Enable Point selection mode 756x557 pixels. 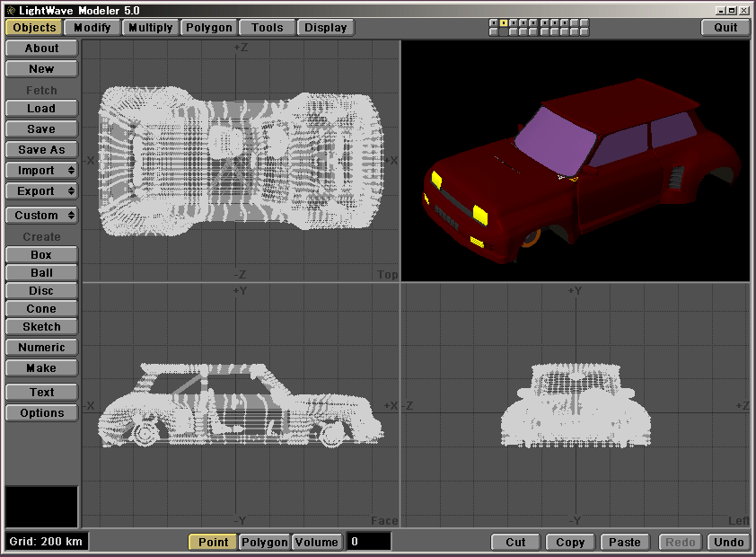pos(213,542)
